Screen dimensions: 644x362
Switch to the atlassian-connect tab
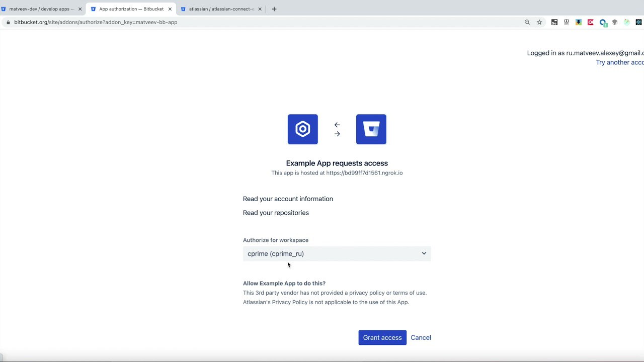[221, 9]
